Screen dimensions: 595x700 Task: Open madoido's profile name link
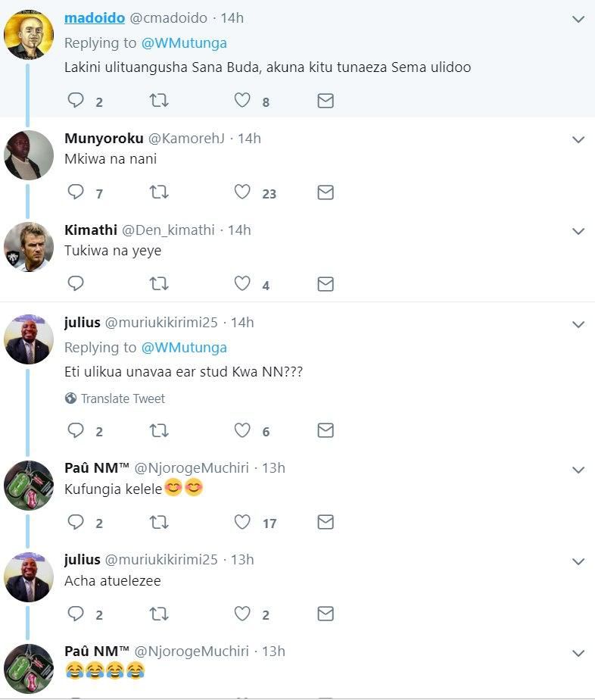95,18
